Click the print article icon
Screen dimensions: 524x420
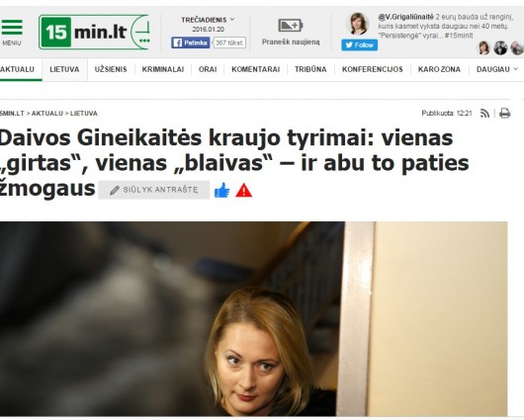504,114
